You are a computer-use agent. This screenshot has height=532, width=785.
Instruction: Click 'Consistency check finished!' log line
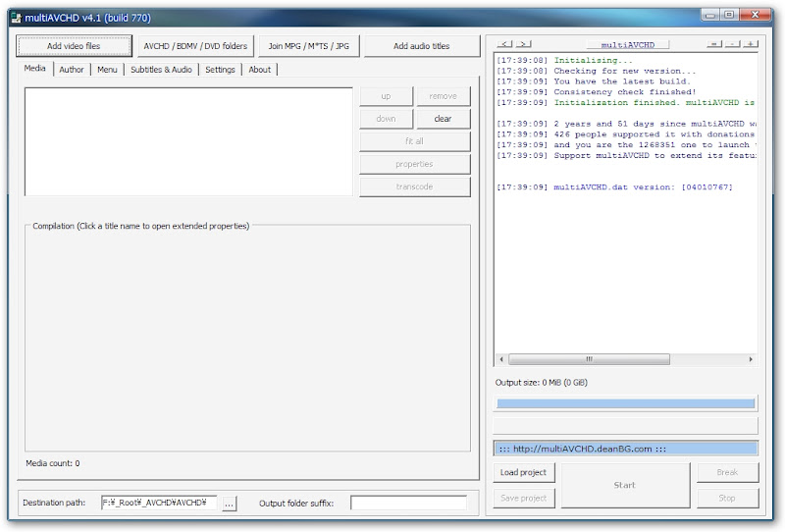click(x=597, y=91)
